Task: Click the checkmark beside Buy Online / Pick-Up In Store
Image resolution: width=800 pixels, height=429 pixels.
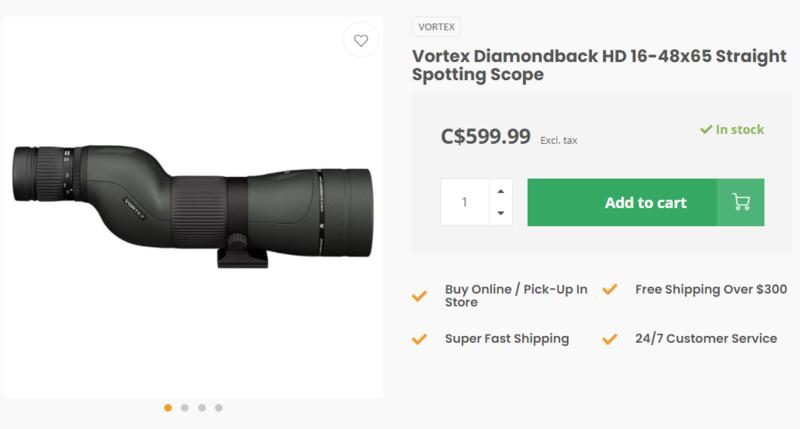Action: pyautogui.click(x=420, y=296)
